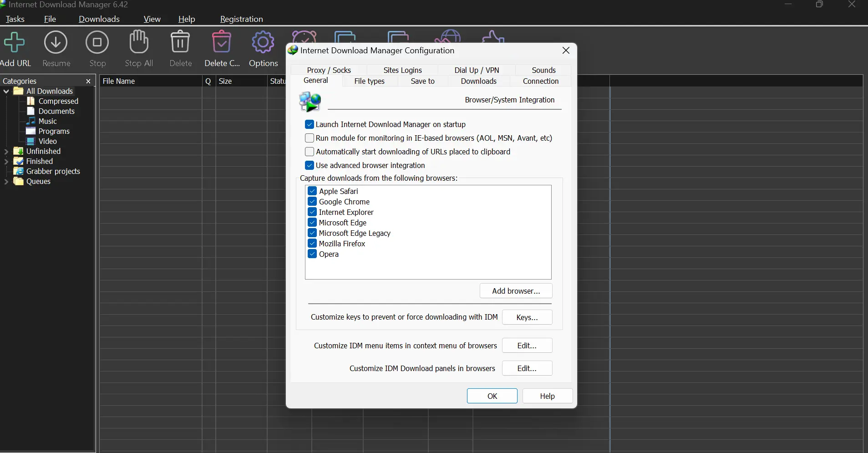
Task: Switch to Sounds tab
Action: point(543,70)
